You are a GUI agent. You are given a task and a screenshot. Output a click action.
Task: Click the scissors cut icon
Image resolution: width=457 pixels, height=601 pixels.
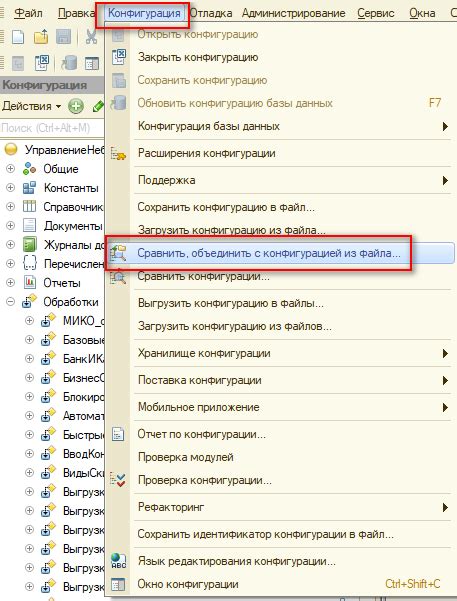point(91,37)
